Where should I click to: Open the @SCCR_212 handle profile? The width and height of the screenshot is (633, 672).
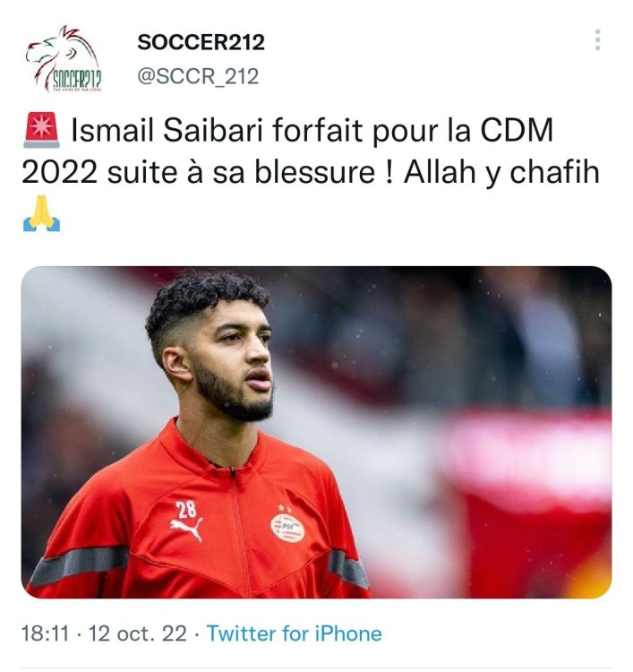click(198, 76)
